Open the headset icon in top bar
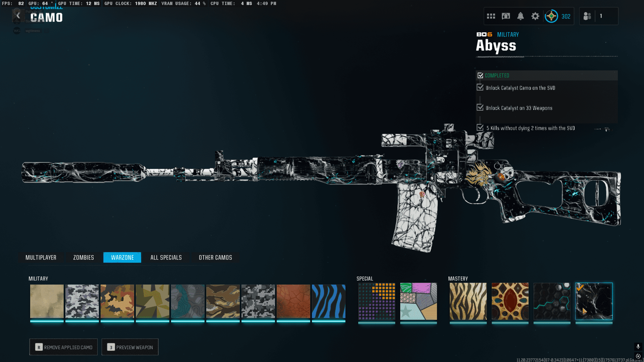This screenshot has height=362, width=644. pyautogui.click(x=505, y=16)
